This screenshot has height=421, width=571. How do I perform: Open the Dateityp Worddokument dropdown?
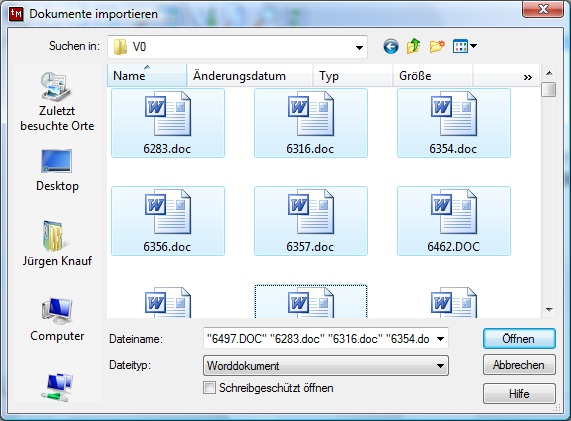pos(326,366)
